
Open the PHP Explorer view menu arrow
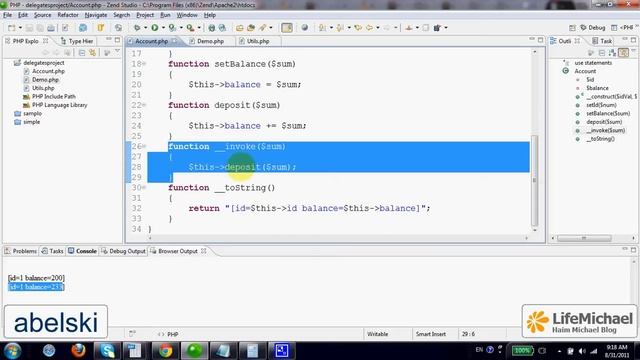tap(118, 51)
